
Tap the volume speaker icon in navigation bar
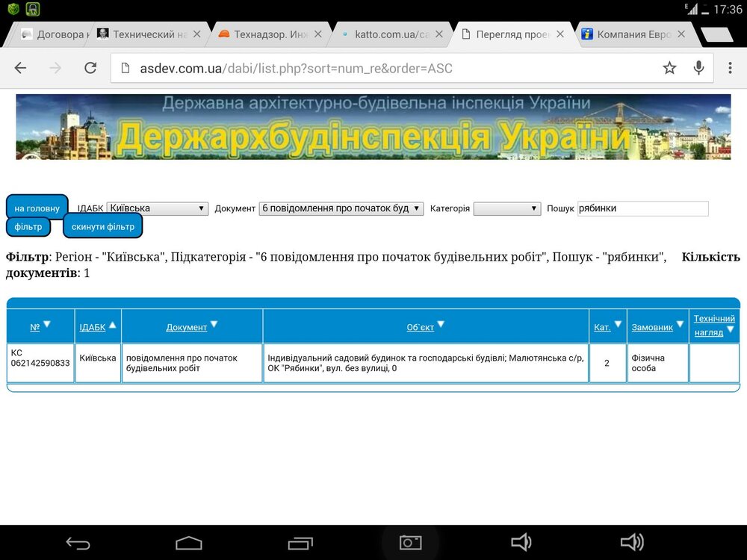click(x=522, y=542)
